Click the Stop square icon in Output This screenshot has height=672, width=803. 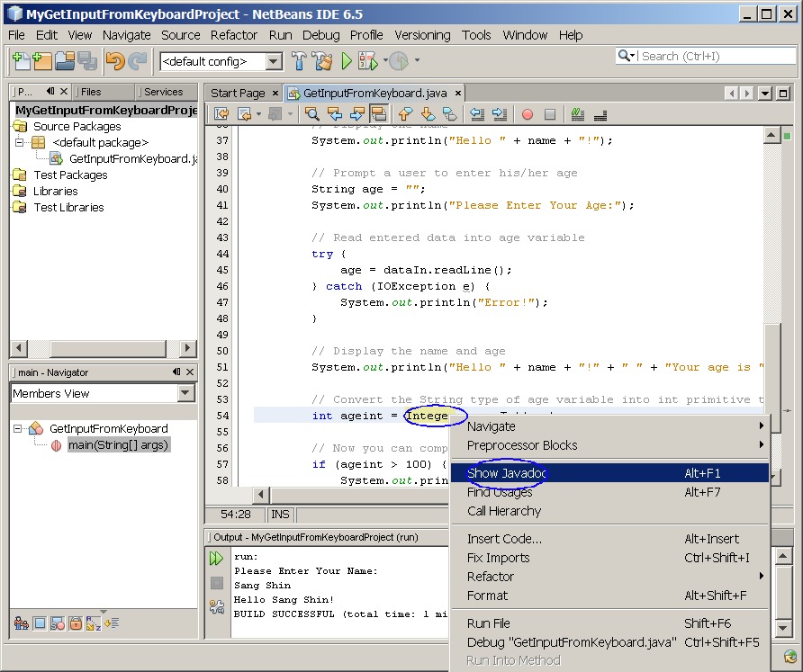click(217, 583)
